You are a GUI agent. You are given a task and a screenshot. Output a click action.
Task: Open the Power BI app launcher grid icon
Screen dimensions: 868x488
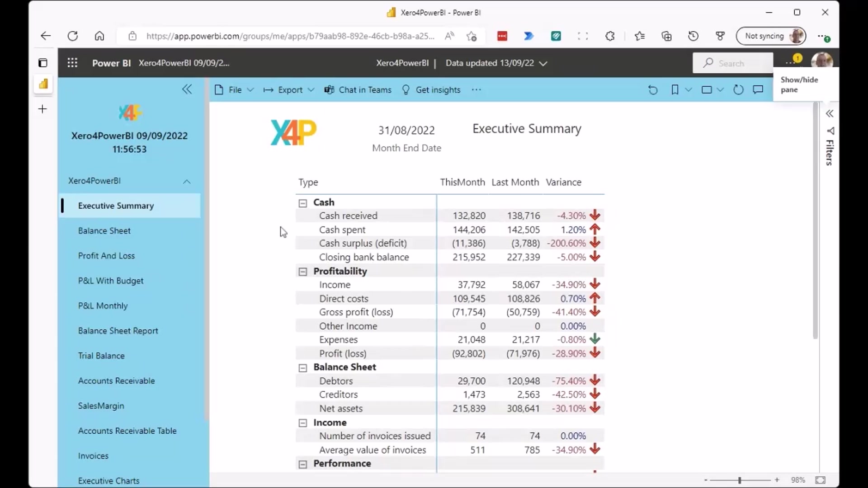[72, 63]
